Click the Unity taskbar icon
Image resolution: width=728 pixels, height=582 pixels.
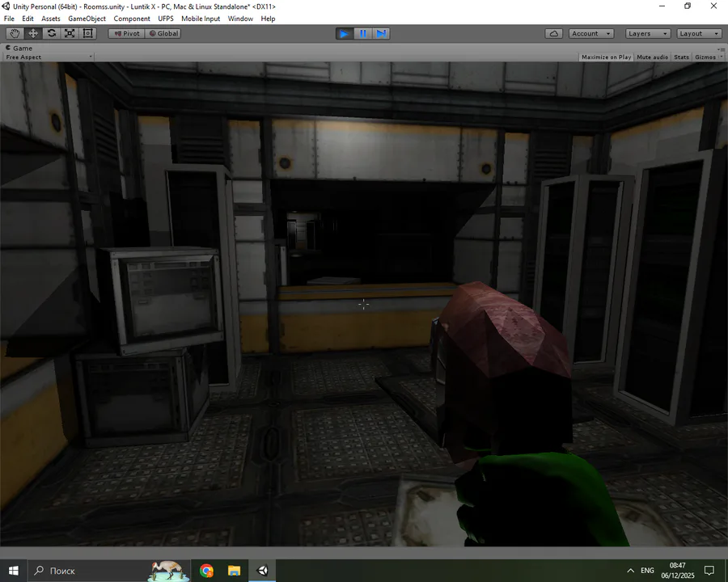tap(262, 571)
